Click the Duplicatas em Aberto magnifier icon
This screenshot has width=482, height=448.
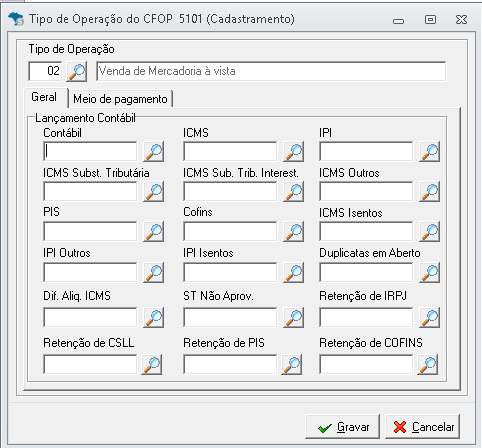[x=429, y=272]
